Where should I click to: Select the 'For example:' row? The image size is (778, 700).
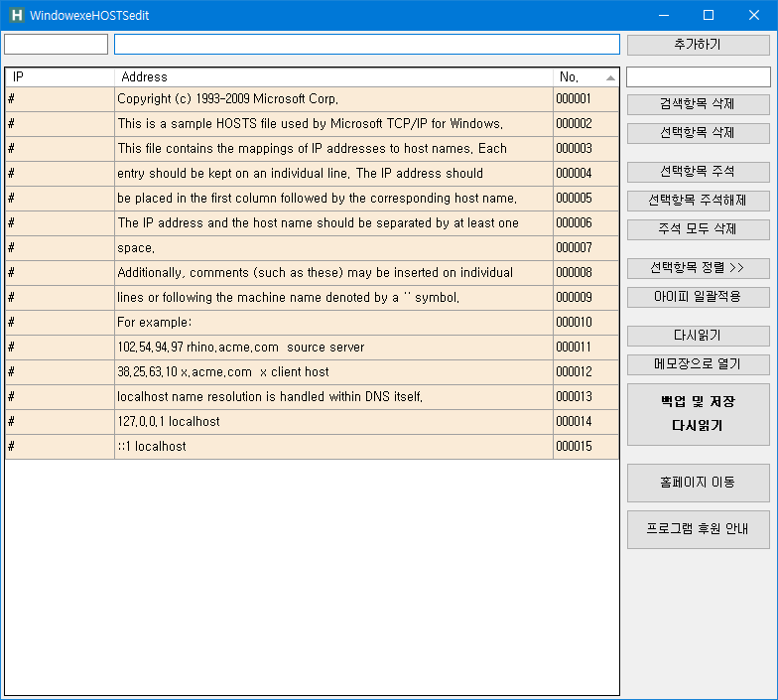(x=312, y=323)
